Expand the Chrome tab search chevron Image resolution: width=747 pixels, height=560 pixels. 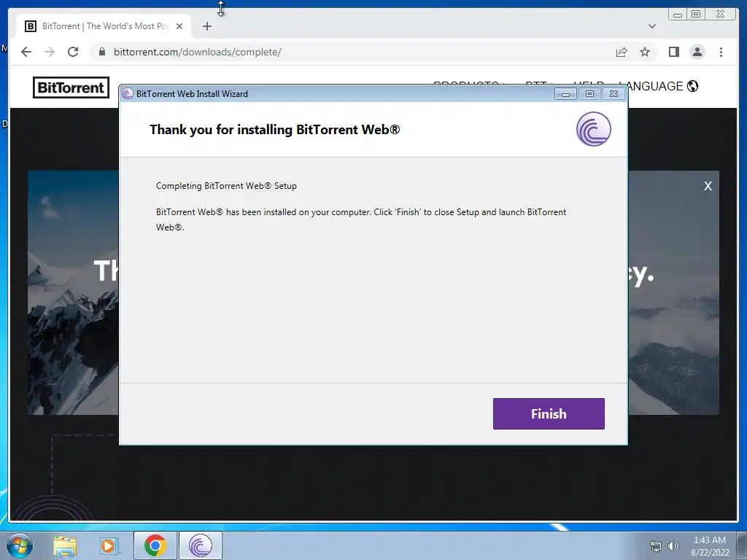[651, 26]
